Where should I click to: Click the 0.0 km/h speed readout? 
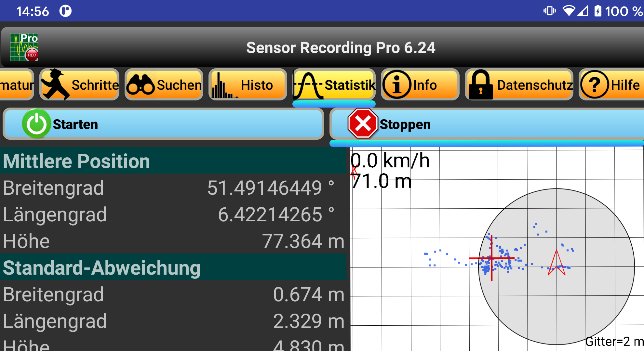(x=390, y=160)
